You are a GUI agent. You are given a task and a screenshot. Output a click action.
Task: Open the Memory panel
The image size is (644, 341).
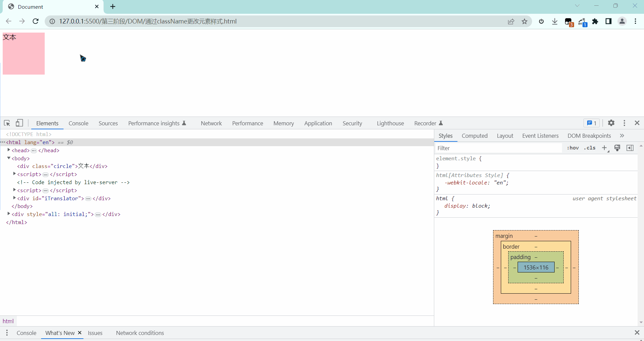[x=283, y=123]
